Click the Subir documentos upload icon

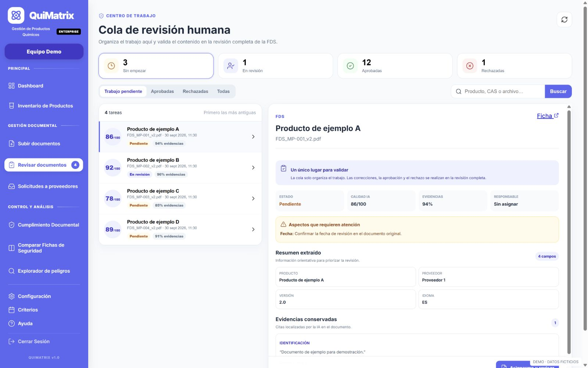click(x=11, y=144)
